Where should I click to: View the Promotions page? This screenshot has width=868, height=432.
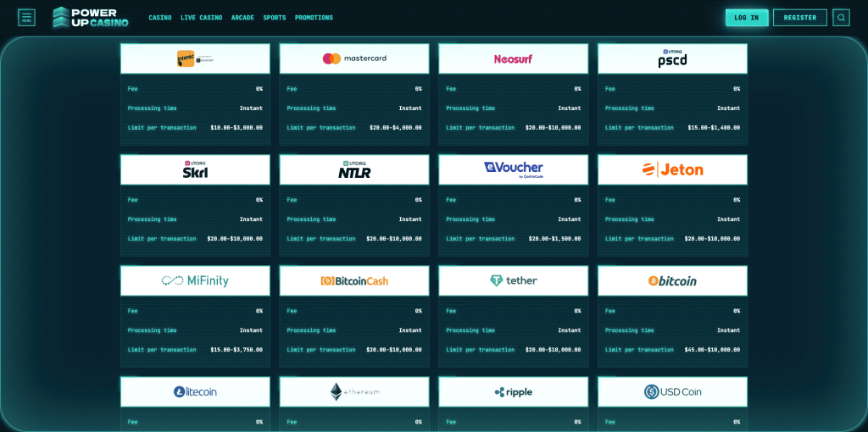(x=314, y=18)
